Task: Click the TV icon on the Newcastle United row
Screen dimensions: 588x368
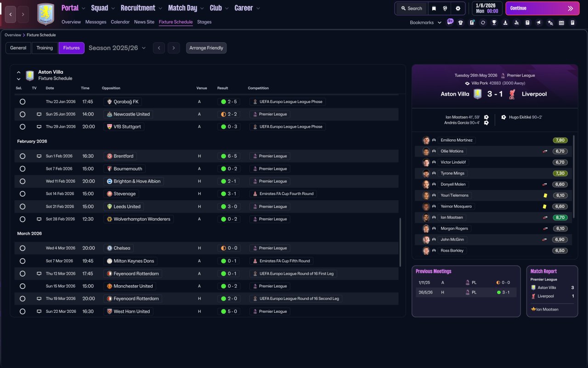Action: tap(39, 114)
